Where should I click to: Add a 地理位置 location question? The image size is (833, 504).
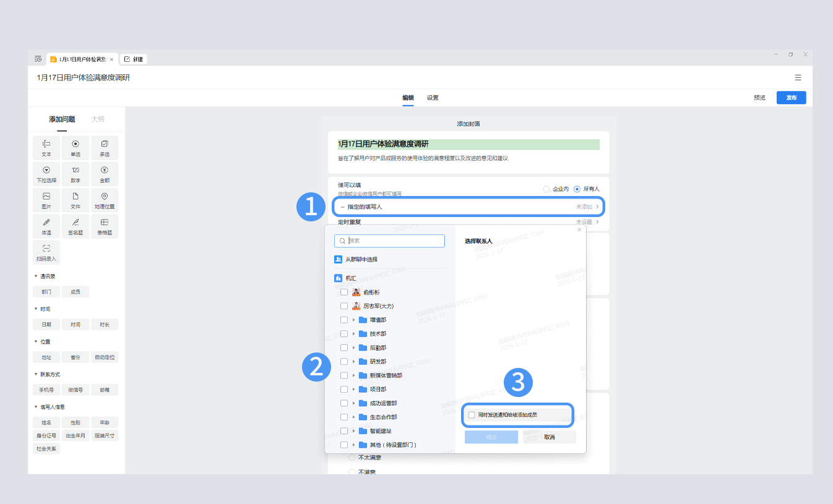coord(105,200)
